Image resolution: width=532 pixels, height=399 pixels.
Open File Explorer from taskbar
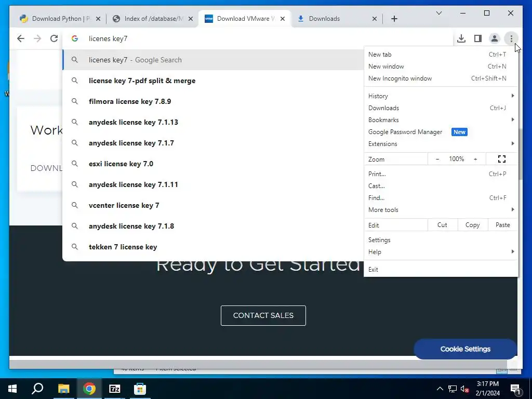[x=63, y=389]
